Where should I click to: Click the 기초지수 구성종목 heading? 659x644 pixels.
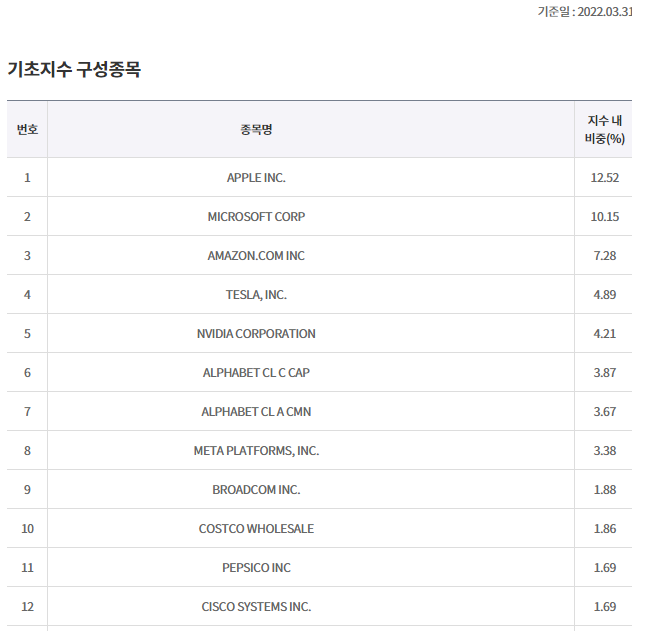(x=74, y=69)
